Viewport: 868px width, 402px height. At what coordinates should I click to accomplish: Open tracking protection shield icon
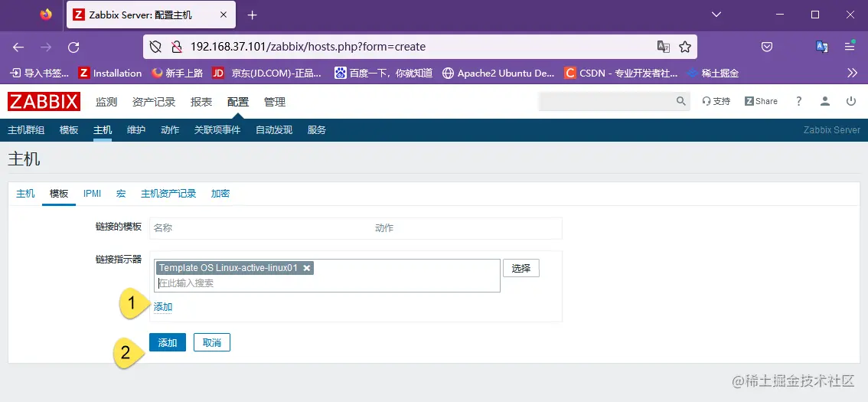pos(155,47)
